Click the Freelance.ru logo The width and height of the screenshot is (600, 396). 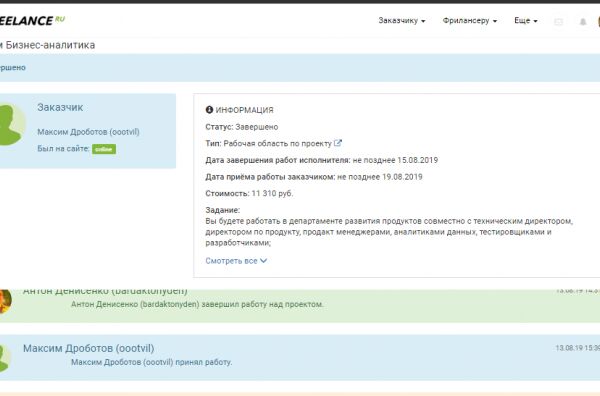tap(32, 20)
